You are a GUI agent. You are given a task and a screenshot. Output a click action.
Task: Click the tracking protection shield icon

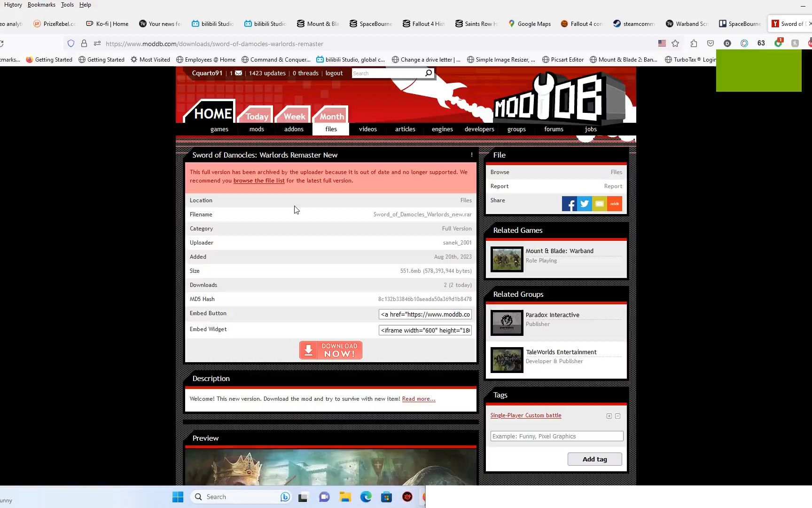tap(71, 43)
